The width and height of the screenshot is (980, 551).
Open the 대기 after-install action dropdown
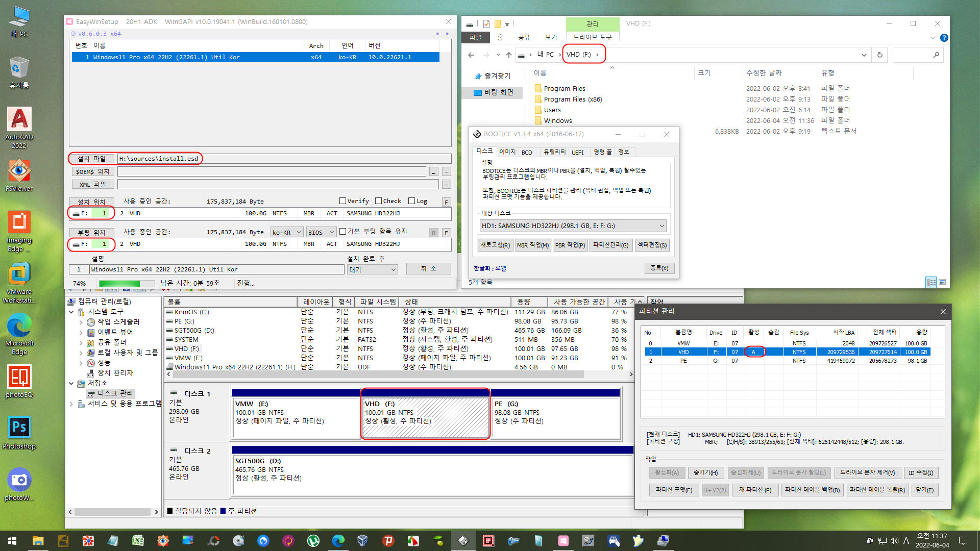373,269
